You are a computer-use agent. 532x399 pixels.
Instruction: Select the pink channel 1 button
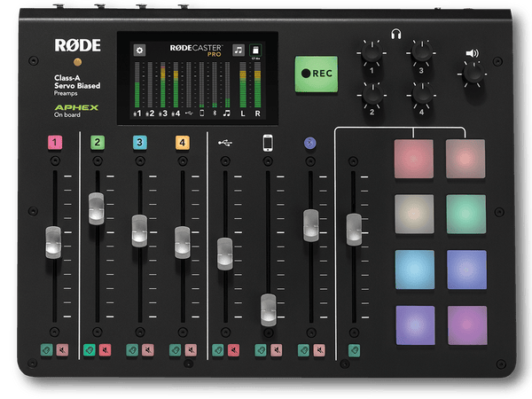click(55, 143)
